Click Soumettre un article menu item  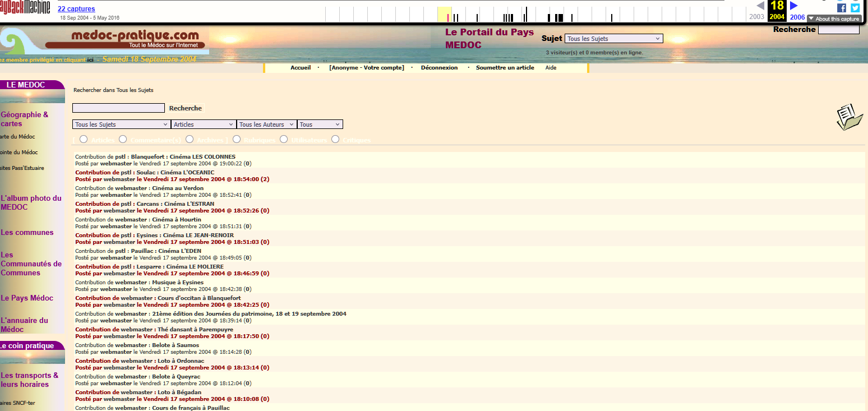tap(505, 68)
